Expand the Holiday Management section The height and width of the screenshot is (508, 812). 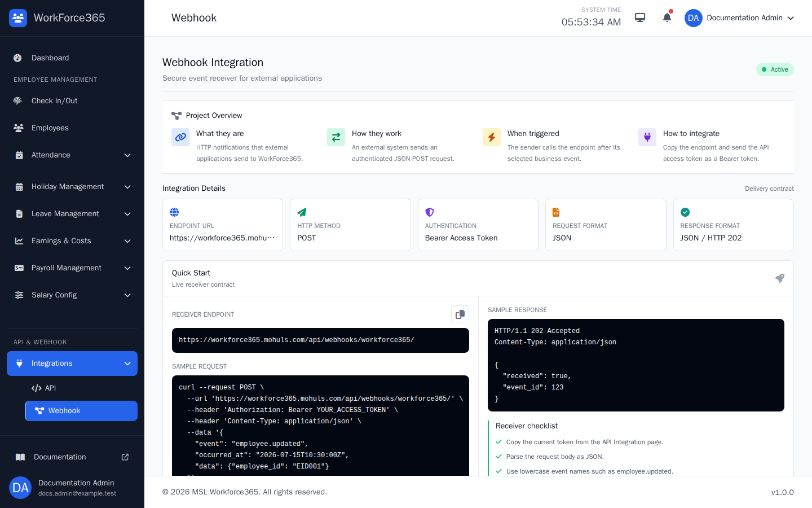click(72, 187)
